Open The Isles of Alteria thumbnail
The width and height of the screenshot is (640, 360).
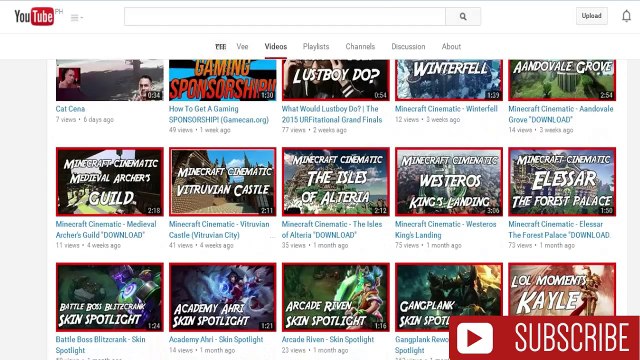[336, 182]
